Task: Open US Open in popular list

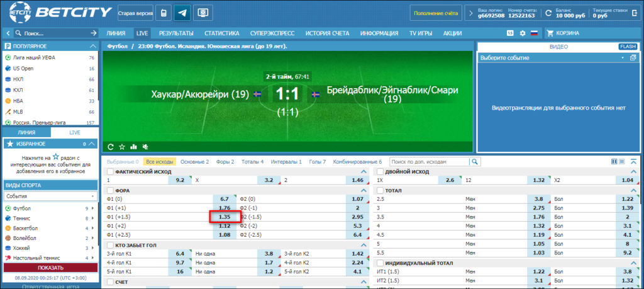Action: [x=23, y=68]
